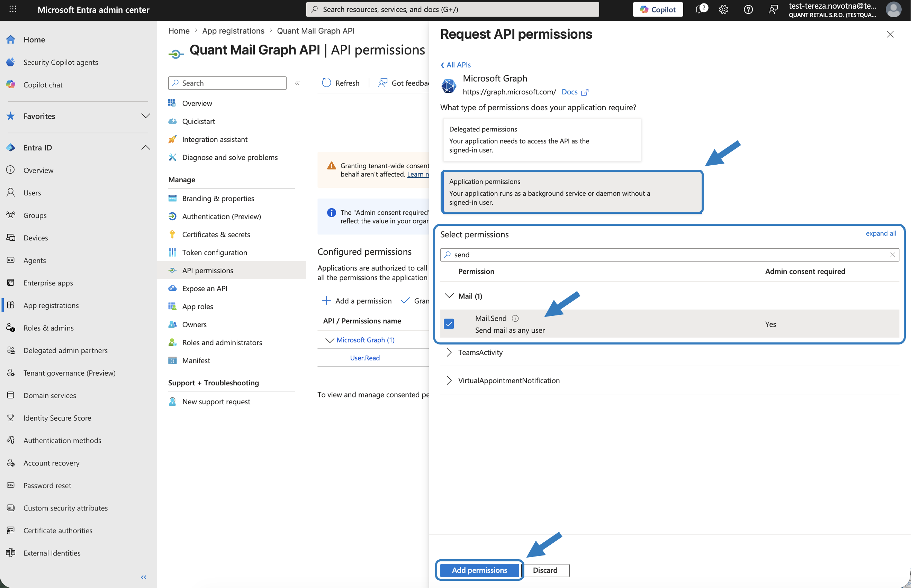Collapse the Entra ID section
The height and width of the screenshot is (588, 911).
pyautogui.click(x=145, y=147)
